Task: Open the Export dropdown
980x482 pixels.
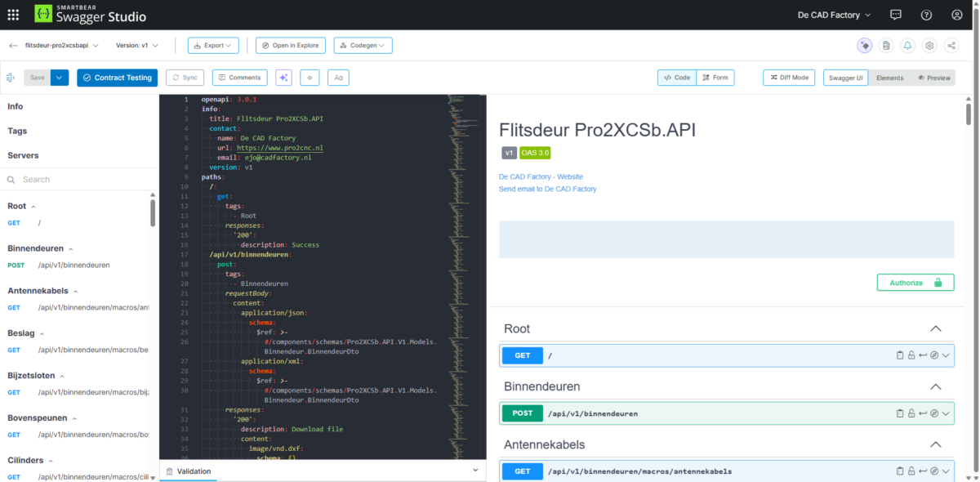Action: coord(212,46)
